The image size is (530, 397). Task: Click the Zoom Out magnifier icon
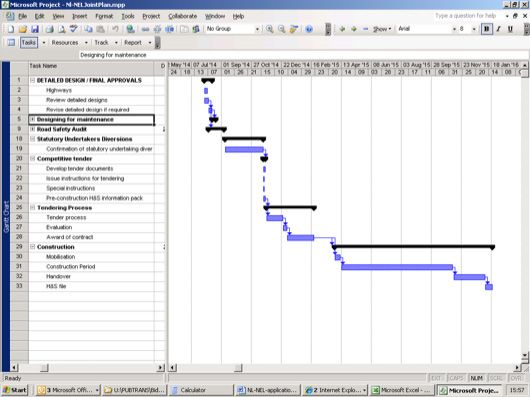coord(281,29)
